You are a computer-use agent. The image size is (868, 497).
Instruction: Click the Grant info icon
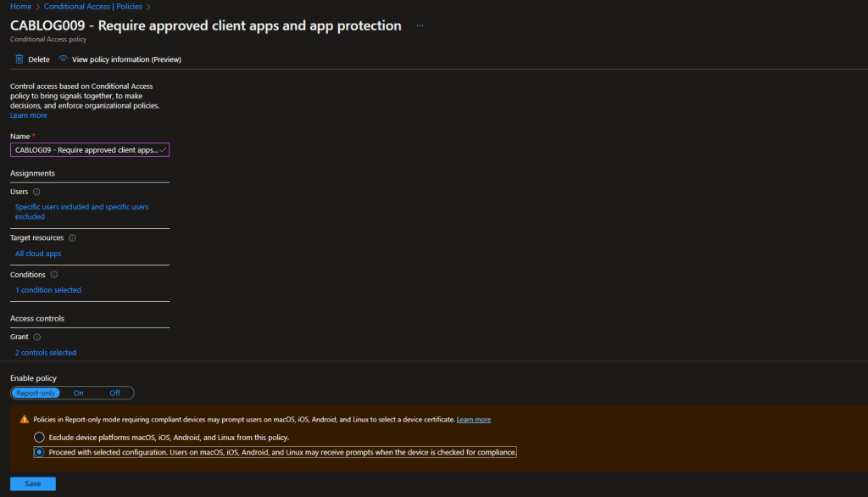[x=37, y=337]
